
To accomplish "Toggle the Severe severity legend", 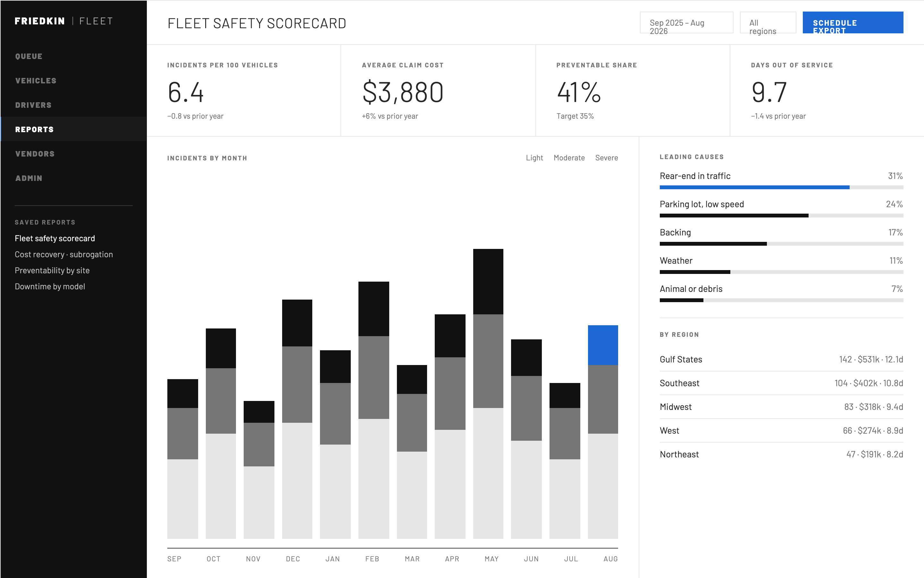I will click(607, 158).
